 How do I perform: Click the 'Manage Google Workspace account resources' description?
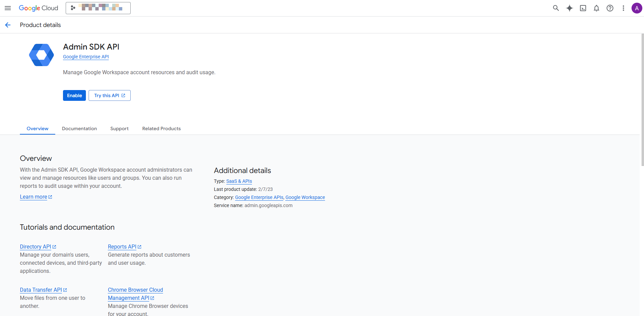pos(139,73)
